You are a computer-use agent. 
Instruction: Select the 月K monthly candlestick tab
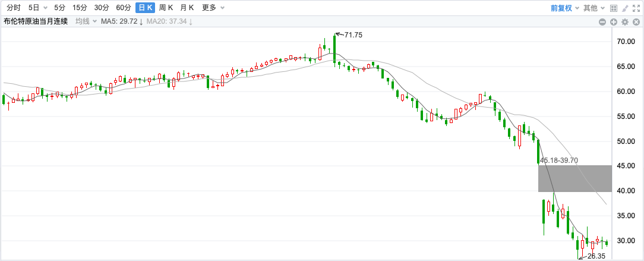(x=187, y=8)
